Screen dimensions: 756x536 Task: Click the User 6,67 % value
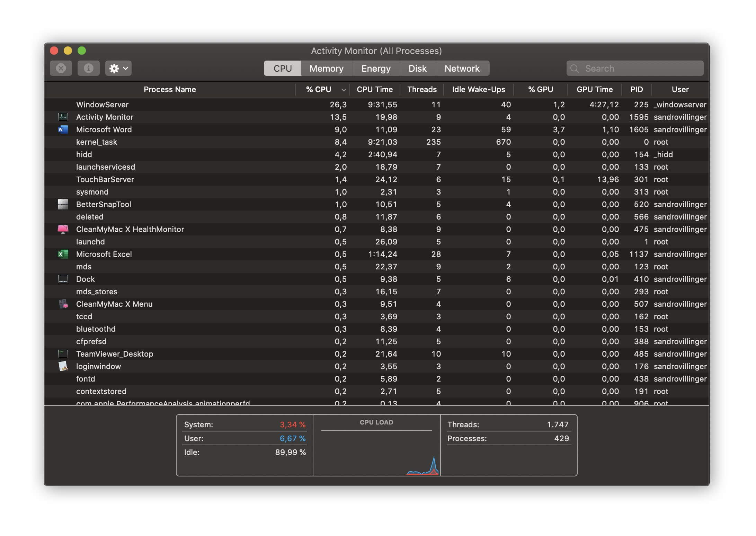click(x=293, y=438)
